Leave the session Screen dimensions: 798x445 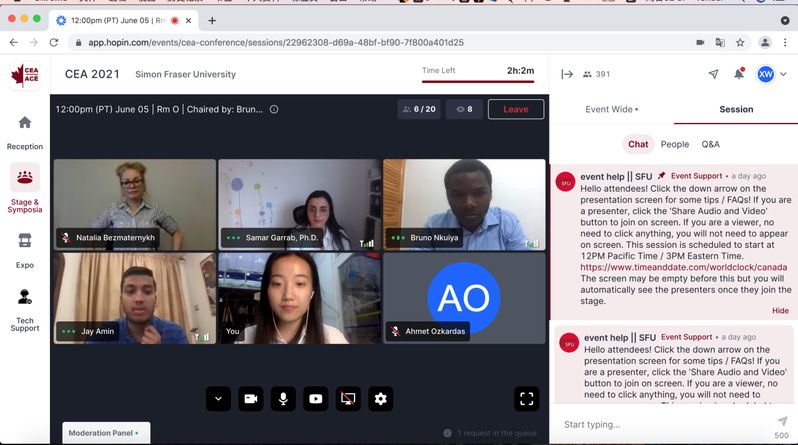tap(516, 109)
